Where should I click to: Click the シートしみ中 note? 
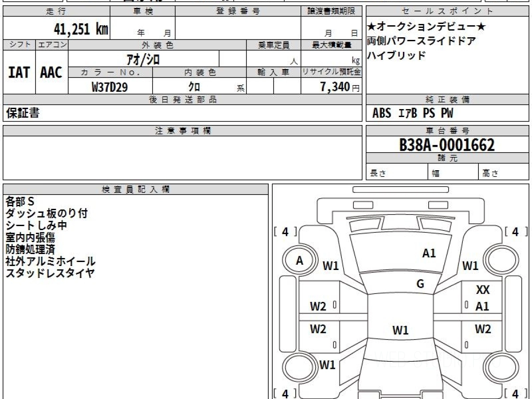point(36,226)
